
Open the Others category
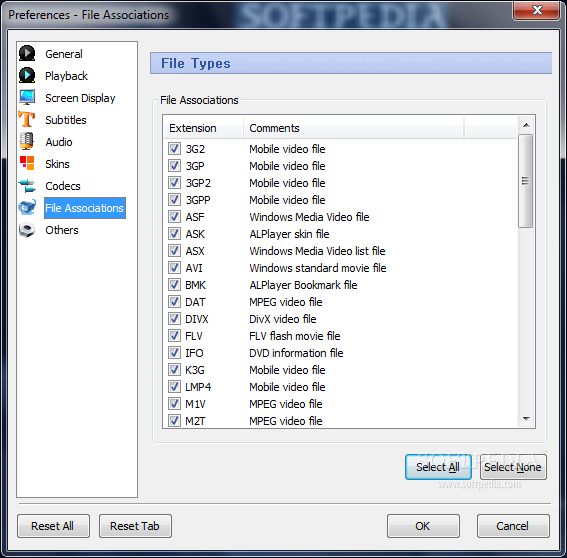tap(61, 230)
